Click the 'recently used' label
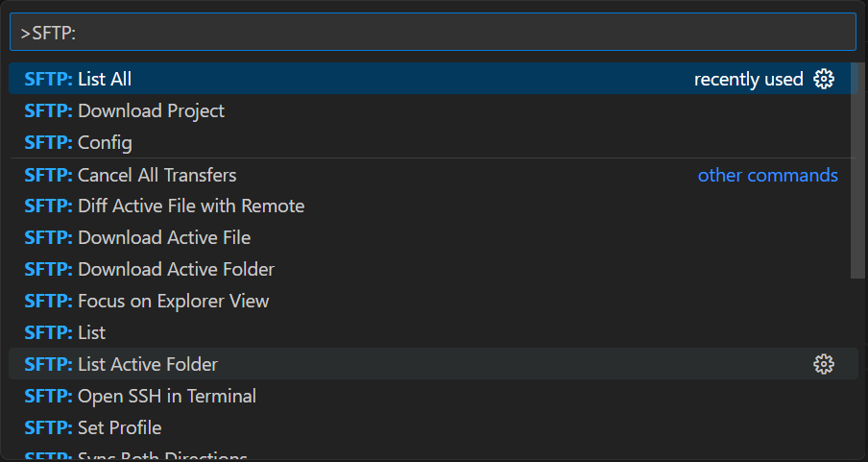The height and width of the screenshot is (462, 868). pos(748,79)
